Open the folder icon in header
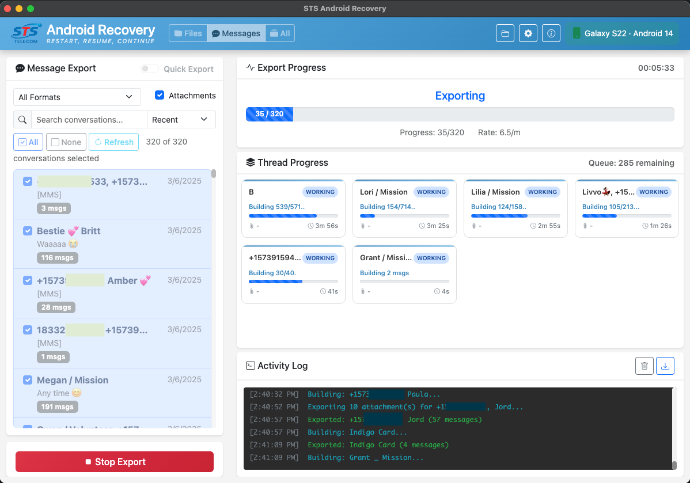690x483 pixels. tap(506, 33)
